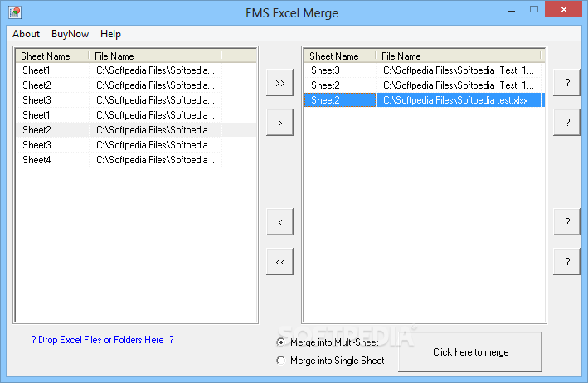Click the left list's File Name column header
The image size is (588, 383).
[155, 56]
